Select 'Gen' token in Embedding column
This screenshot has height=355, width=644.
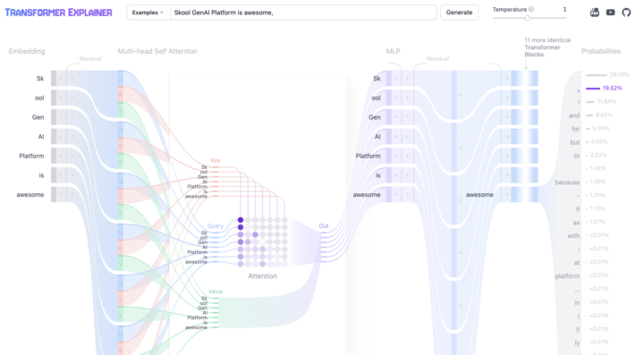click(x=38, y=117)
